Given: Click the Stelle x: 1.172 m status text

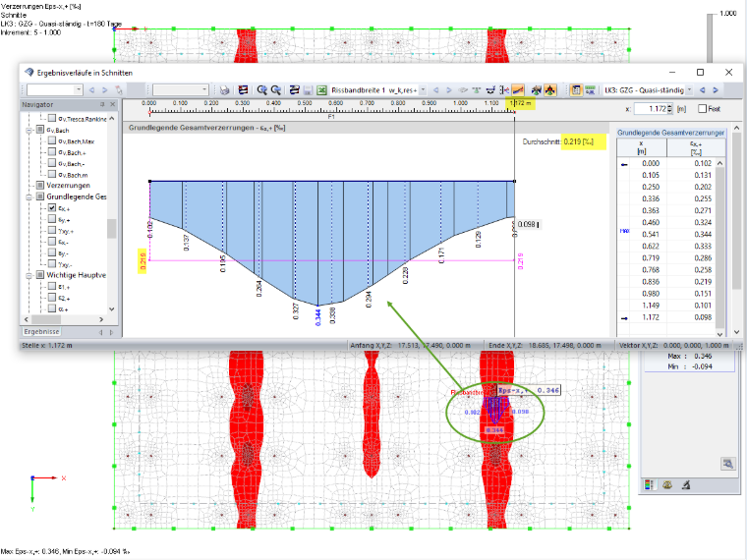Looking at the screenshot, I should 47,345.
